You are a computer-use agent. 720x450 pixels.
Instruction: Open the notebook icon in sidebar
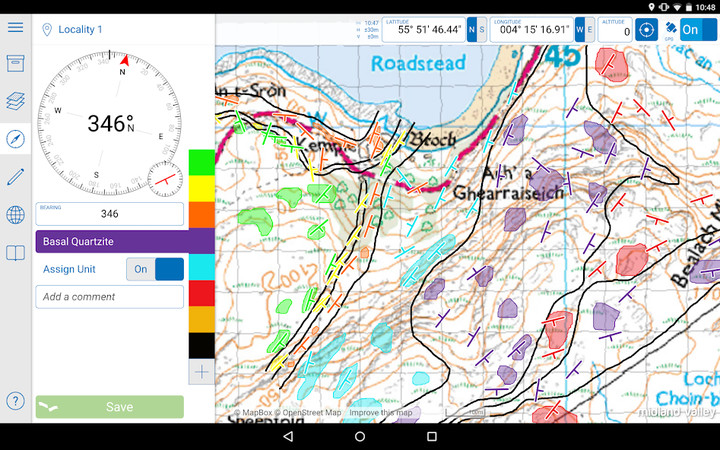pyautogui.click(x=15, y=253)
